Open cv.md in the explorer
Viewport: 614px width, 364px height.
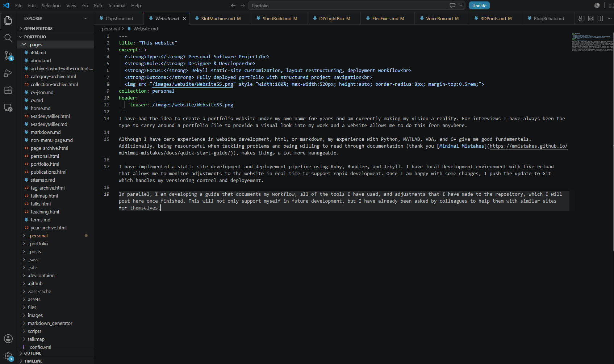click(x=55, y=100)
